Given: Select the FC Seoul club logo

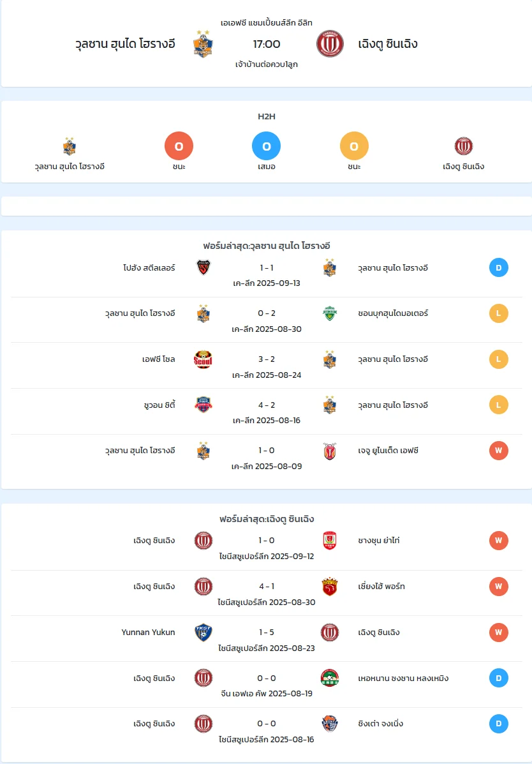Looking at the screenshot, I should (x=203, y=359).
